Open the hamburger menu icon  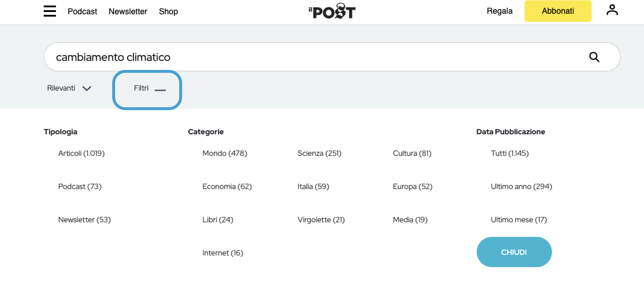click(50, 11)
